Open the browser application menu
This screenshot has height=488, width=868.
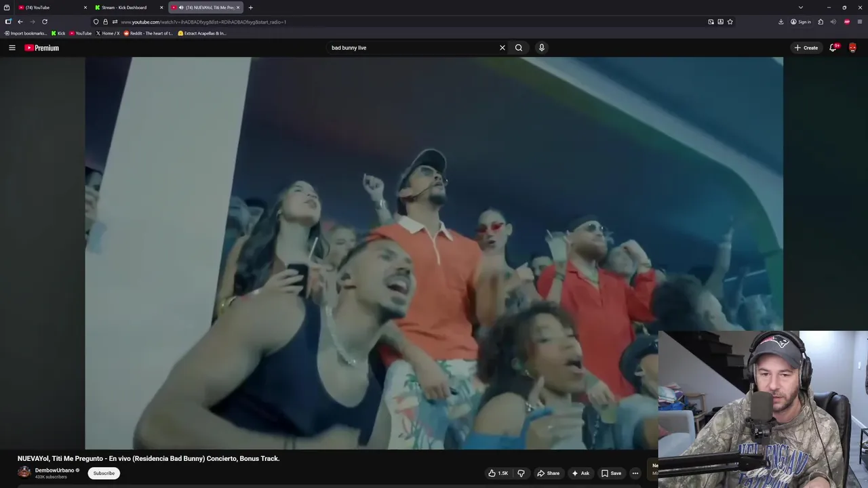[860, 22]
